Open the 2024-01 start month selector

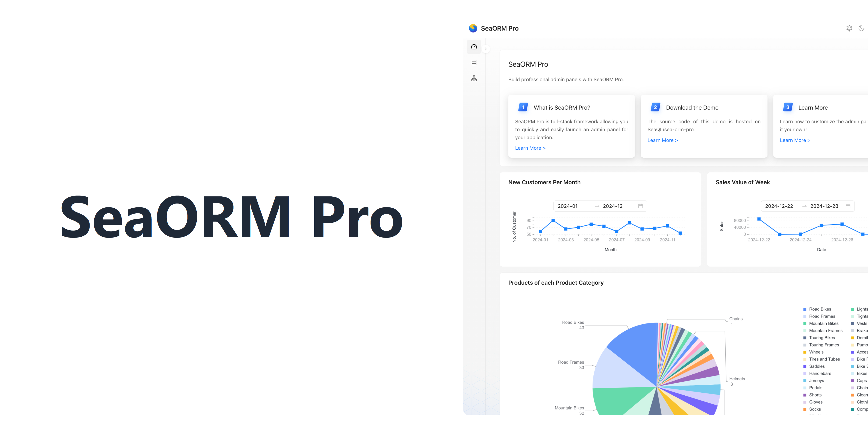567,206
